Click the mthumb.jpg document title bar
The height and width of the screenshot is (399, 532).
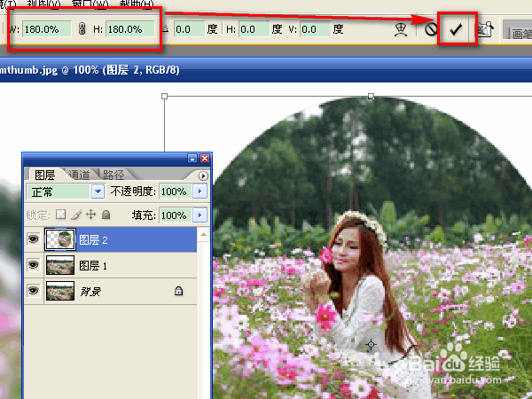tap(266, 70)
